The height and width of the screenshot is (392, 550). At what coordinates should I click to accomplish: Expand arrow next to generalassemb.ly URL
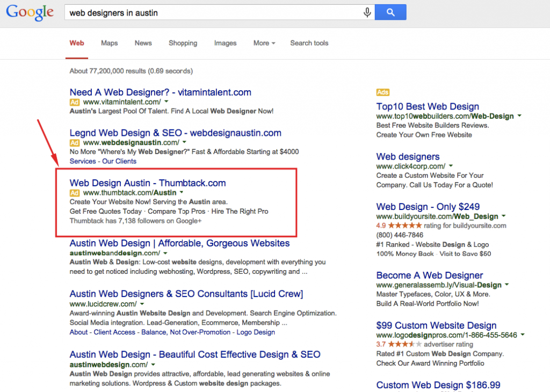507,285
